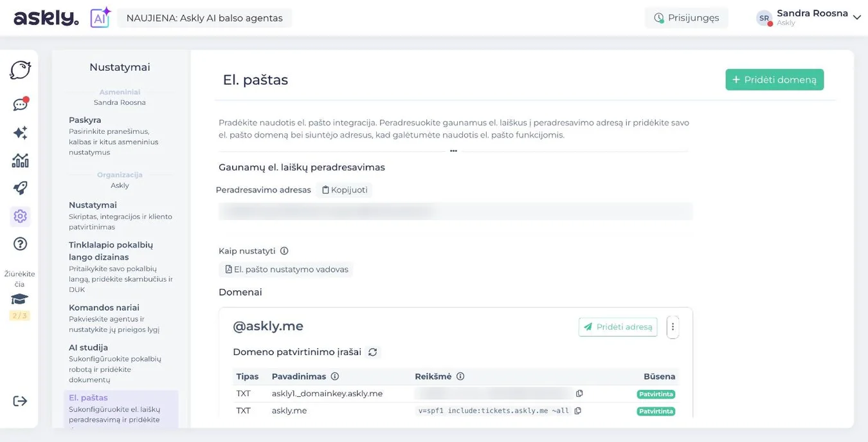Copy the domainkey record value
This screenshot has height=442, width=868.
[579, 393]
